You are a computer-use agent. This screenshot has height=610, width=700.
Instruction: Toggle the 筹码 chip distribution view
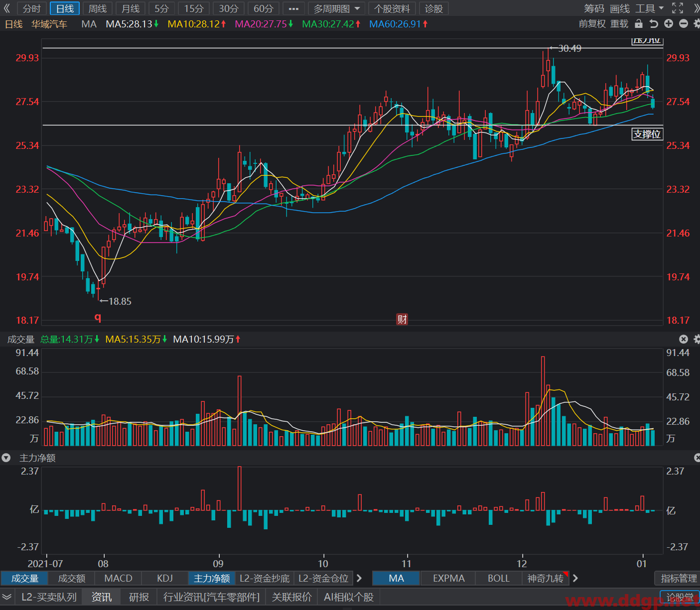(594, 8)
